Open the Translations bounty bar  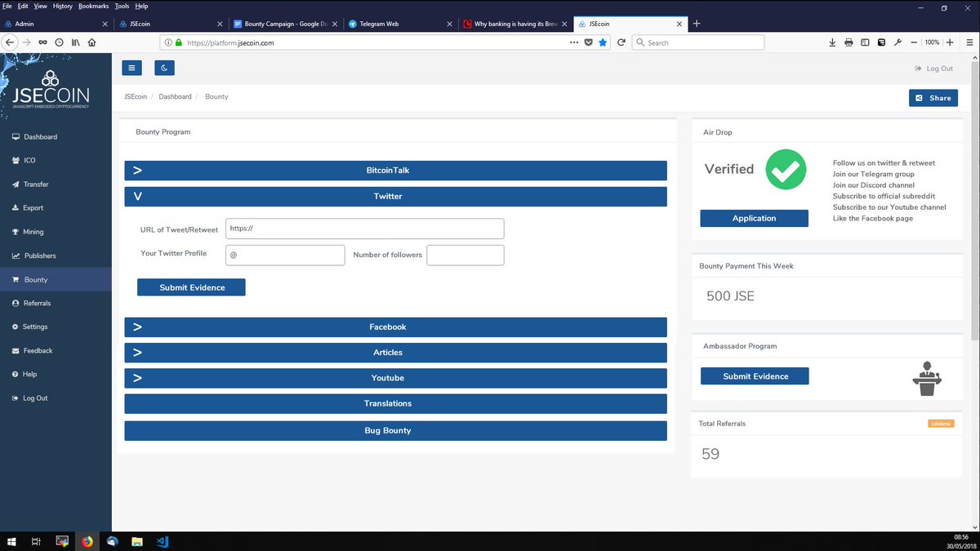[x=395, y=403]
